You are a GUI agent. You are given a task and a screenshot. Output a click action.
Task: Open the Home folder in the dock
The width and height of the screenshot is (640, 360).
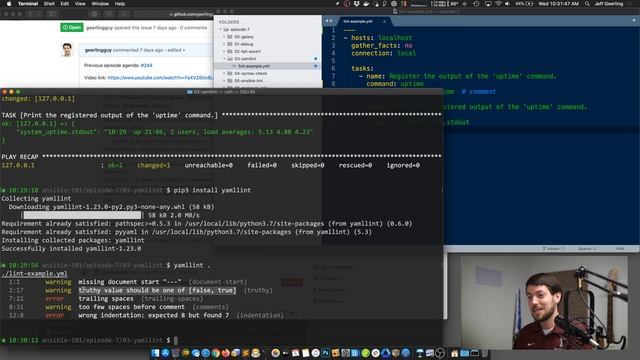pyautogui.click(x=455, y=353)
